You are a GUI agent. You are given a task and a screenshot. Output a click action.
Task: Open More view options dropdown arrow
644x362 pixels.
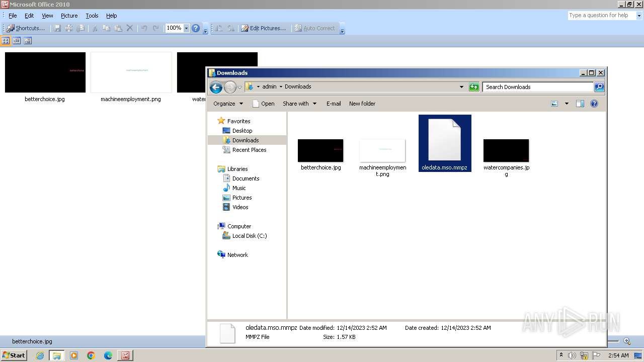567,104
